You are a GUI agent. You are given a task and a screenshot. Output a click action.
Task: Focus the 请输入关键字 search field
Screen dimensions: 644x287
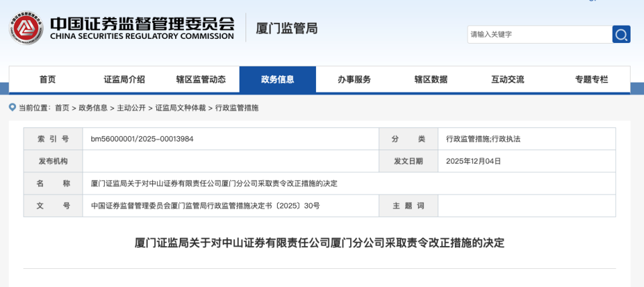539,34
